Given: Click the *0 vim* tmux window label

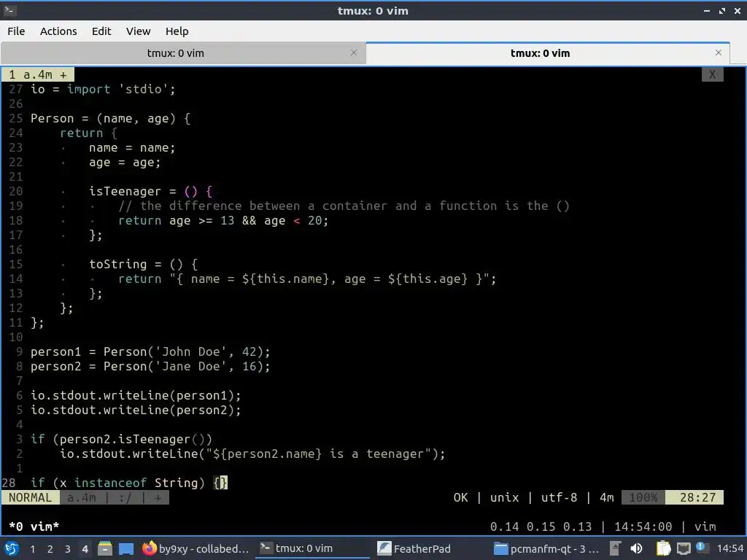Looking at the screenshot, I should [x=34, y=526].
